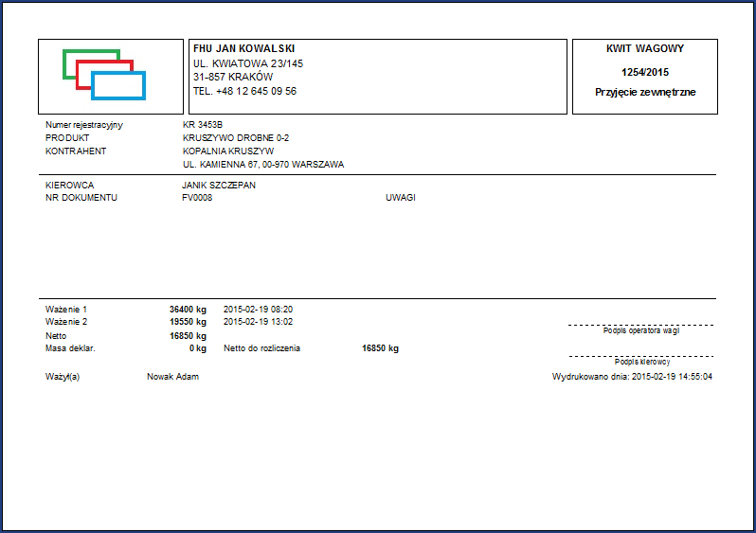This screenshot has height=533, width=756.
Task: Click the Netto do rozliczenia 16850 kg value
Action: tap(380, 348)
